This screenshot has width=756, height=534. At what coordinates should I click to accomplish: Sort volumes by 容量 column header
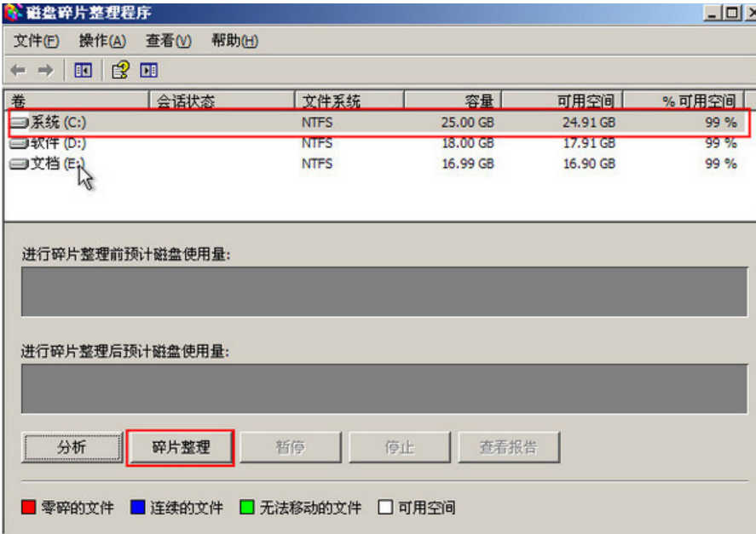pos(480,101)
